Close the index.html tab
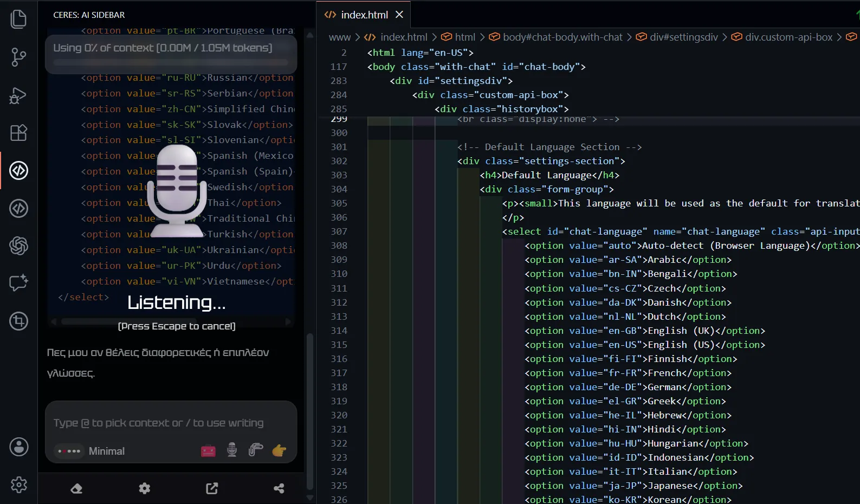This screenshot has width=860, height=504. click(399, 15)
